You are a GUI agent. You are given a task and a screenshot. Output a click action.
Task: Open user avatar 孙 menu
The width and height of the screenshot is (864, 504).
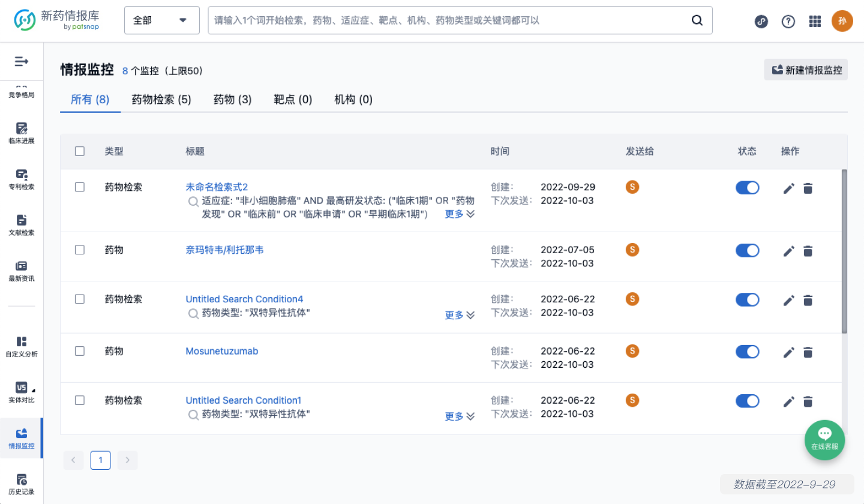(x=842, y=21)
